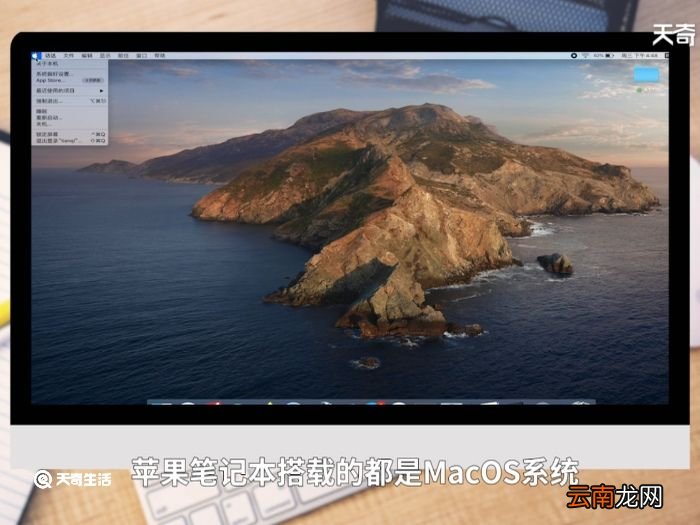Open 系统偏好设置 from Apple menu
Image resolution: width=700 pixels, height=525 pixels.
pos(70,74)
